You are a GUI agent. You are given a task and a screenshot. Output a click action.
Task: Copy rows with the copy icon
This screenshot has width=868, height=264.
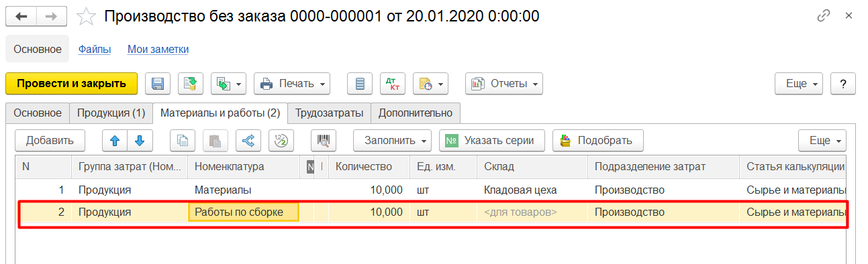click(182, 141)
